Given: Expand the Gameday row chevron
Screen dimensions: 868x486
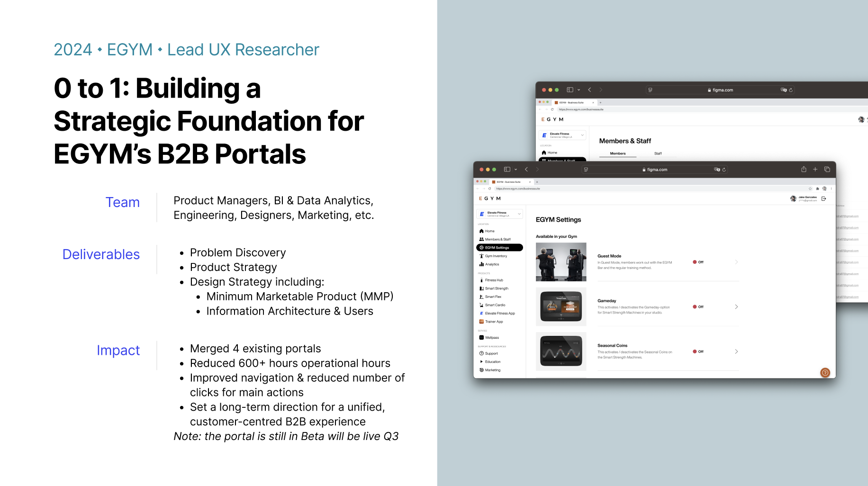Looking at the screenshot, I should [x=736, y=307].
